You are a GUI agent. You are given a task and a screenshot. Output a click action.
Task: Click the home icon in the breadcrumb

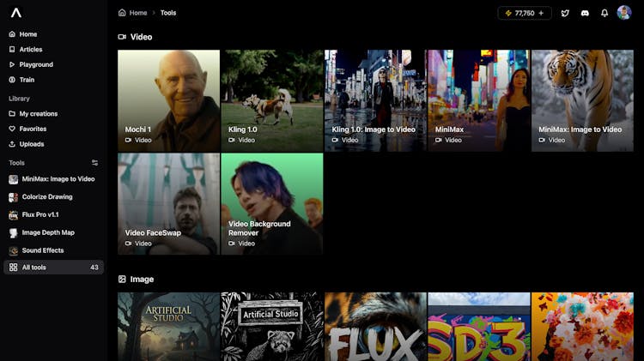(122, 13)
